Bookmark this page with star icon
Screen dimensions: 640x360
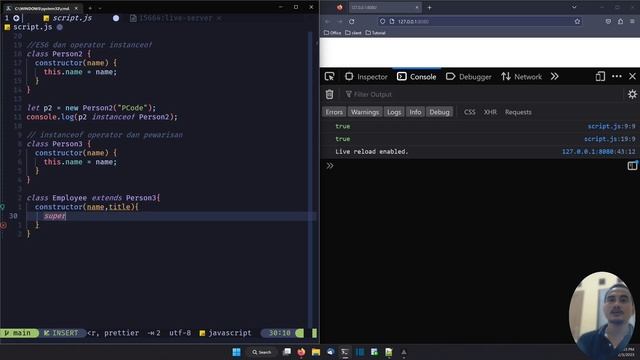click(x=577, y=21)
